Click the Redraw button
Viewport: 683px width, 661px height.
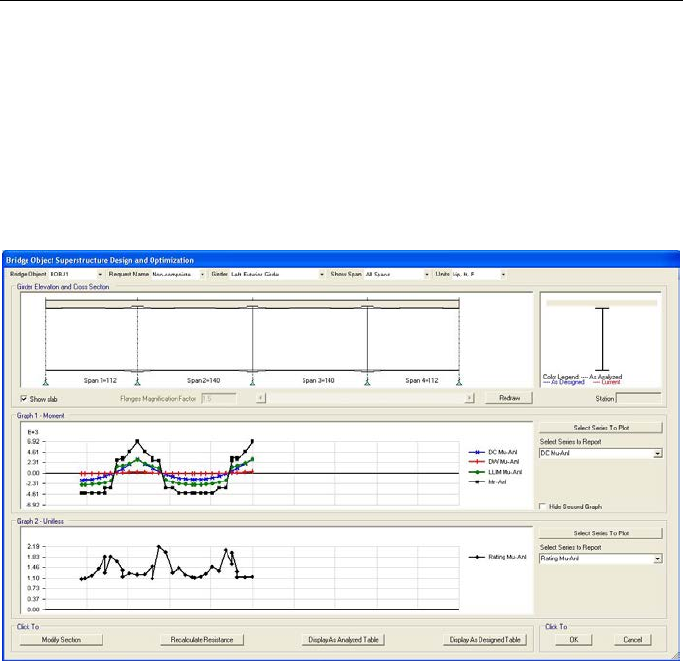click(x=509, y=398)
